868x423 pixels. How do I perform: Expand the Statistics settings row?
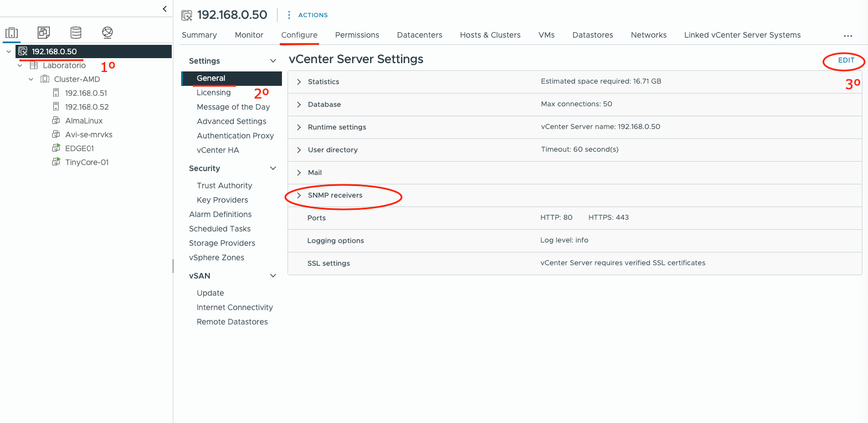tap(299, 82)
